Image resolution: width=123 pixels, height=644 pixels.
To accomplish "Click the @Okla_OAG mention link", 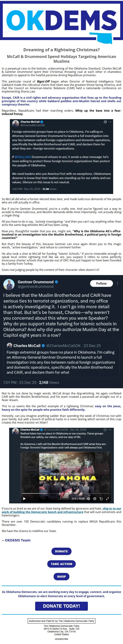I will [x=22, y=157].
